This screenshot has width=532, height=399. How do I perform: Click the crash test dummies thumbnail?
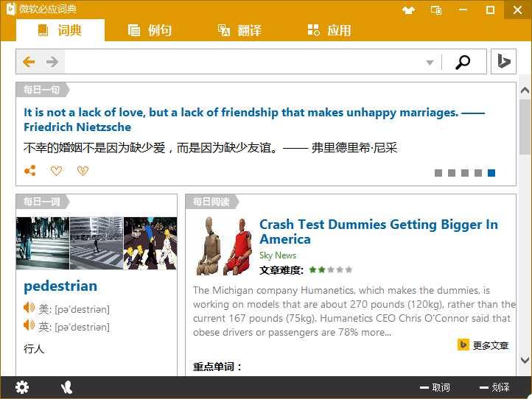coord(224,246)
